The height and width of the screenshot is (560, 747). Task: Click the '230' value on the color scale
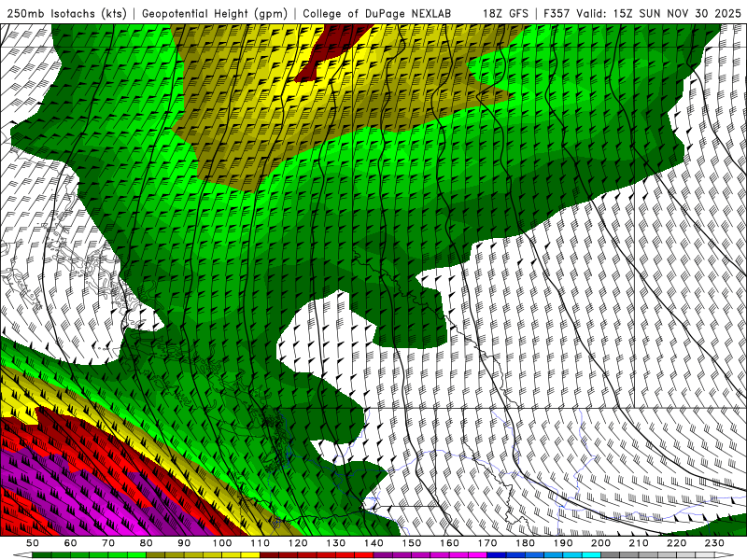click(x=714, y=543)
